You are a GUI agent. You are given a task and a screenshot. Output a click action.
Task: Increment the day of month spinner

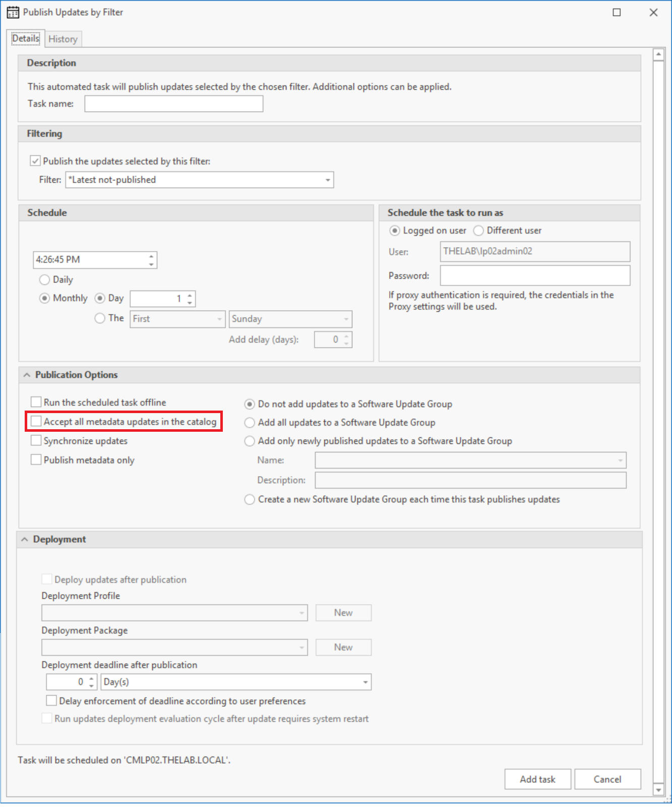click(x=190, y=296)
